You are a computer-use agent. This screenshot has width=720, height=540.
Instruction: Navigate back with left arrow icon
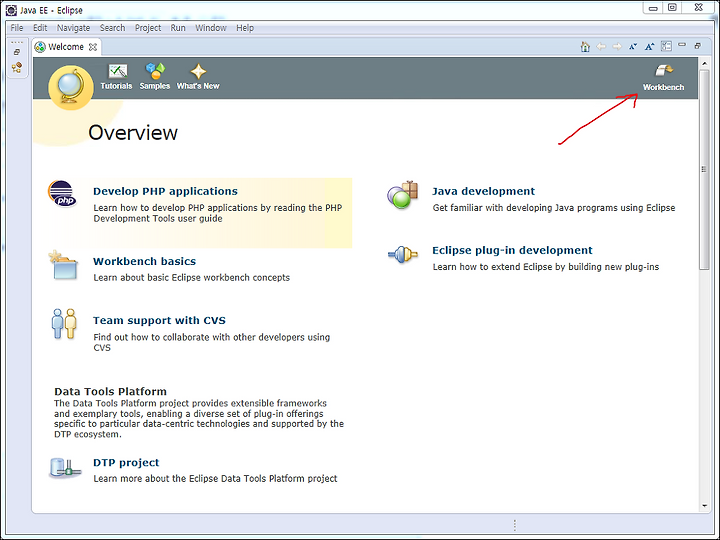tap(601, 46)
